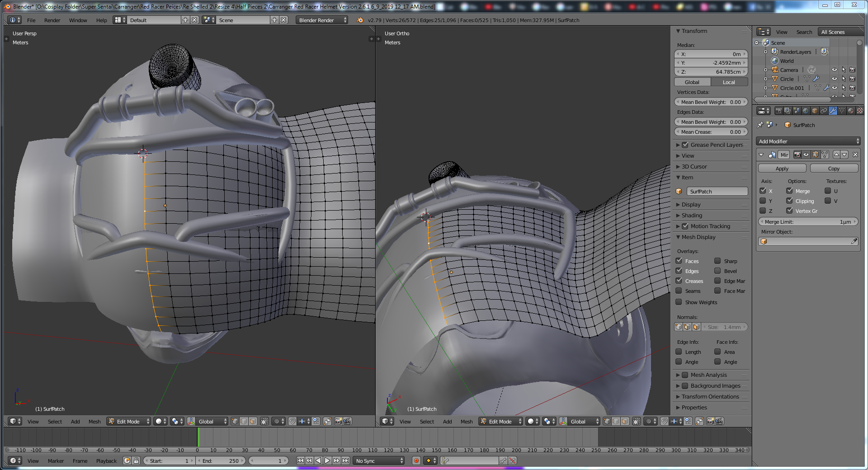868x470 pixels.
Task: Click the eyedropper in Mirror Object field
Action: 854,241
